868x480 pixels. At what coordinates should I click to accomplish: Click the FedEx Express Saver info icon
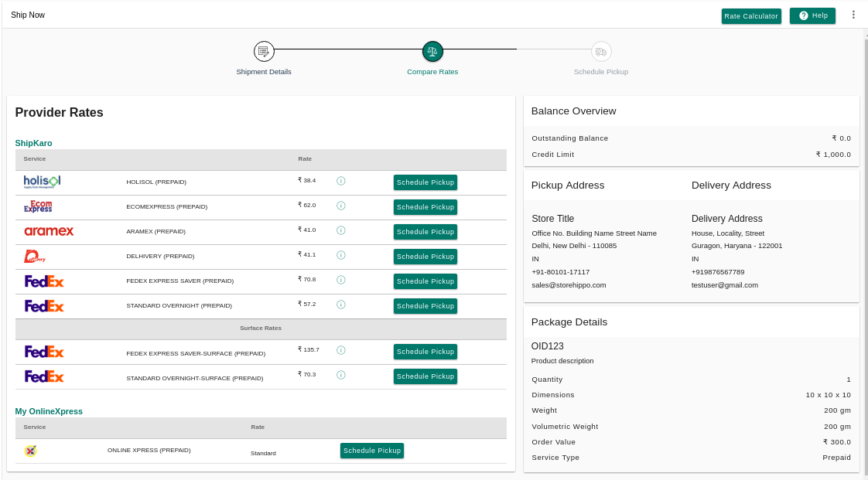point(341,280)
